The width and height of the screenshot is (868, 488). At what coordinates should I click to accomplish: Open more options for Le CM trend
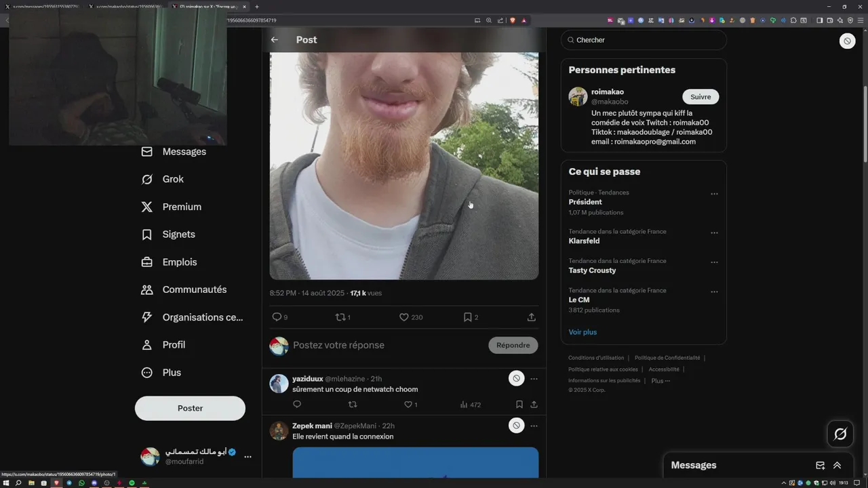(714, 292)
